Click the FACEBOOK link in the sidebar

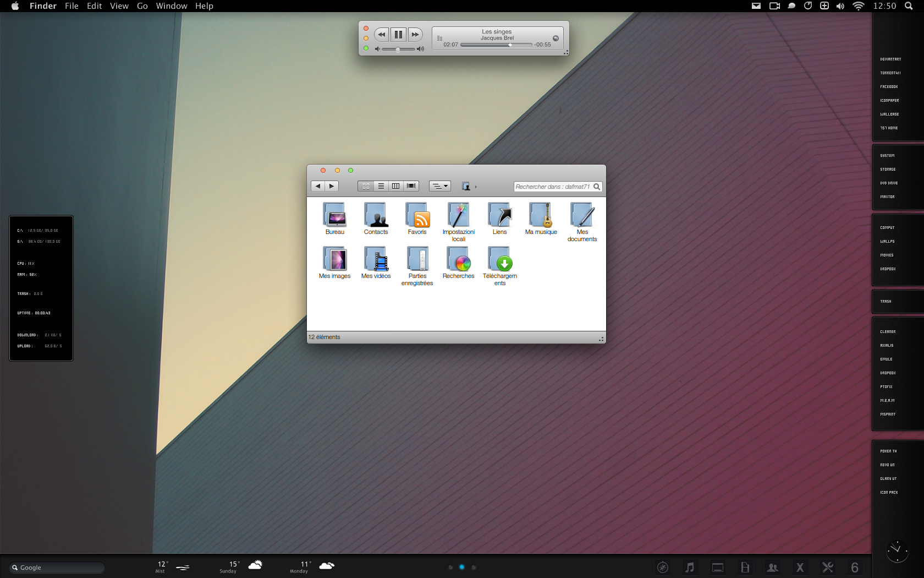(889, 87)
